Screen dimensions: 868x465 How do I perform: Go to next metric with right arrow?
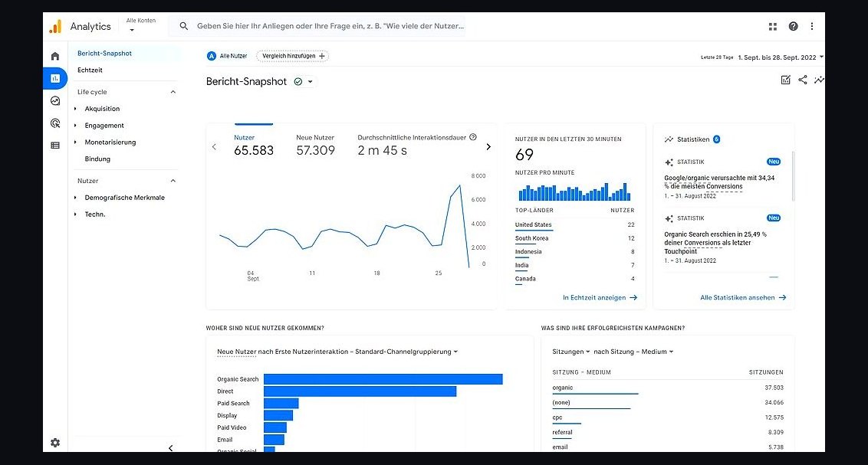pos(488,147)
